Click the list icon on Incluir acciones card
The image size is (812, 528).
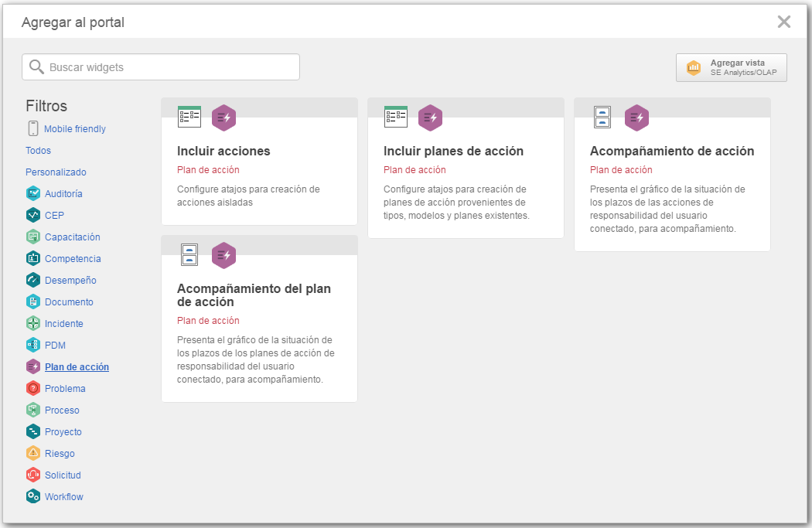coord(189,117)
